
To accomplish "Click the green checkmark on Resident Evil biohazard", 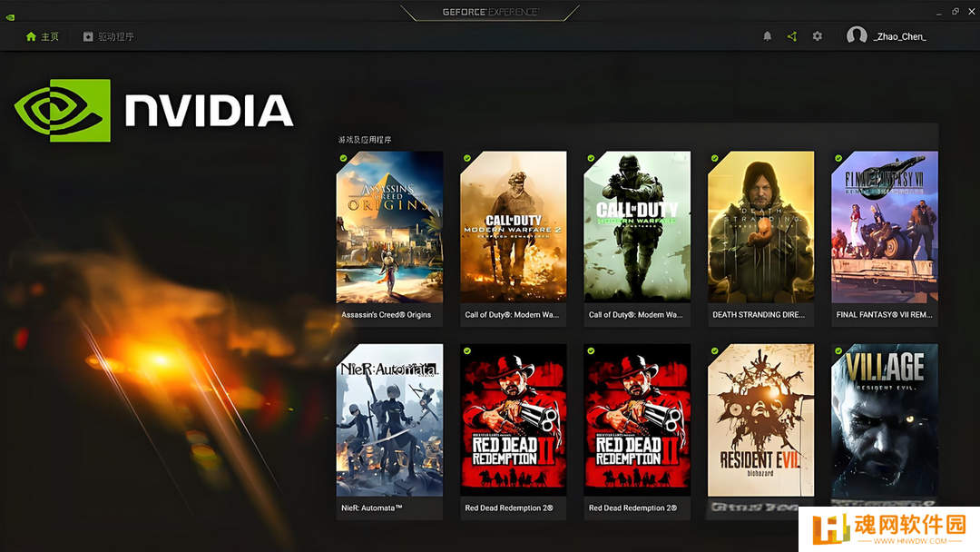I will tap(714, 350).
